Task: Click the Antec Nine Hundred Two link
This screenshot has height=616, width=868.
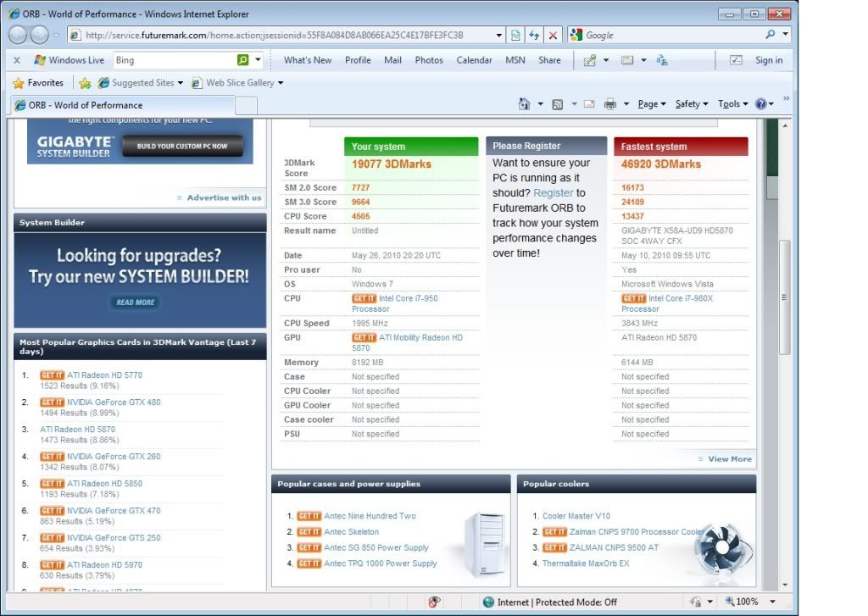Action: click(370, 516)
